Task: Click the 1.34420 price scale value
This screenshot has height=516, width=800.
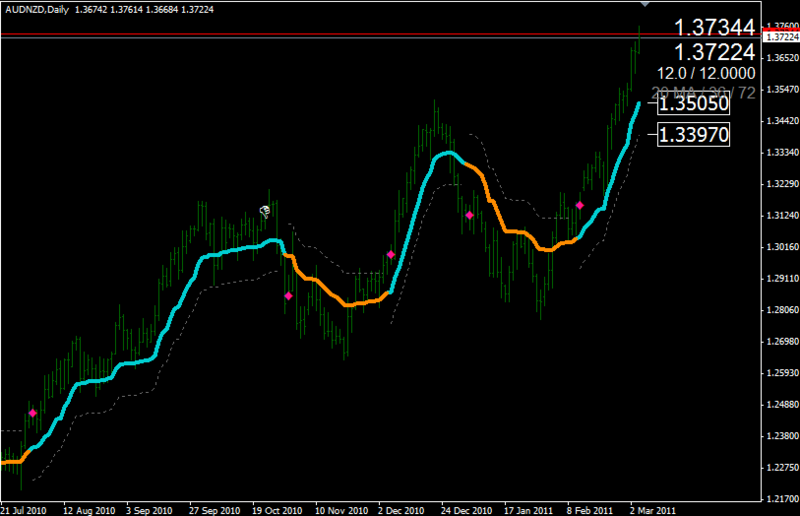Action: pyautogui.click(x=783, y=121)
